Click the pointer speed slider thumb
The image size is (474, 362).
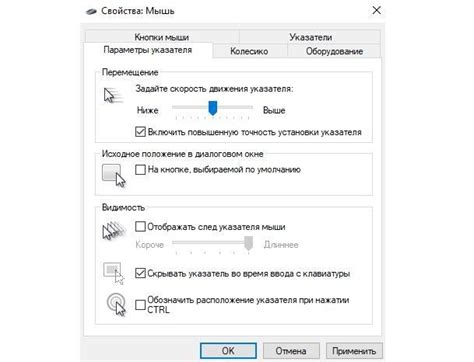click(213, 108)
